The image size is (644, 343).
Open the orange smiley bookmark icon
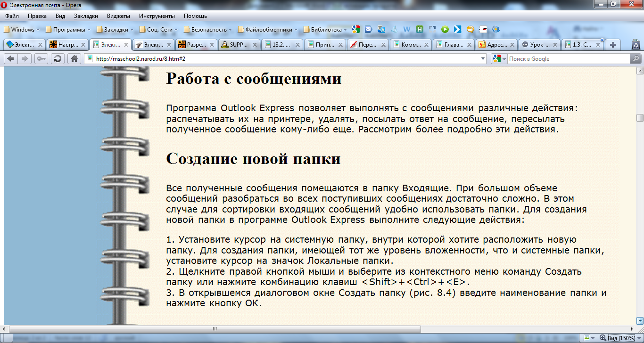(x=470, y=29)
